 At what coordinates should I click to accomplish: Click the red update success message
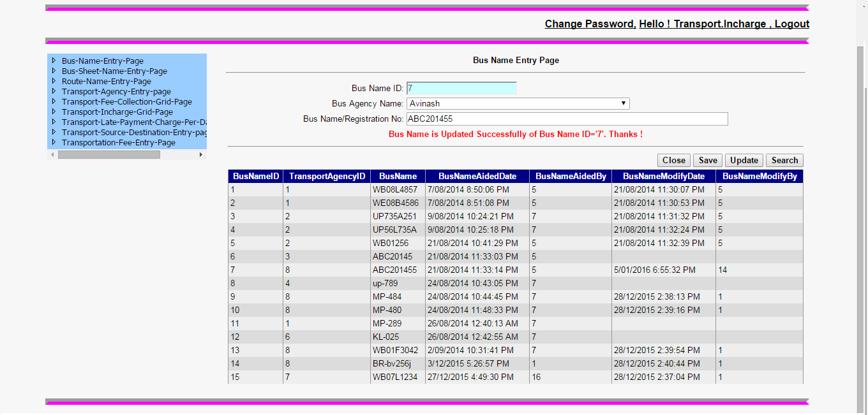coord(516,135)
